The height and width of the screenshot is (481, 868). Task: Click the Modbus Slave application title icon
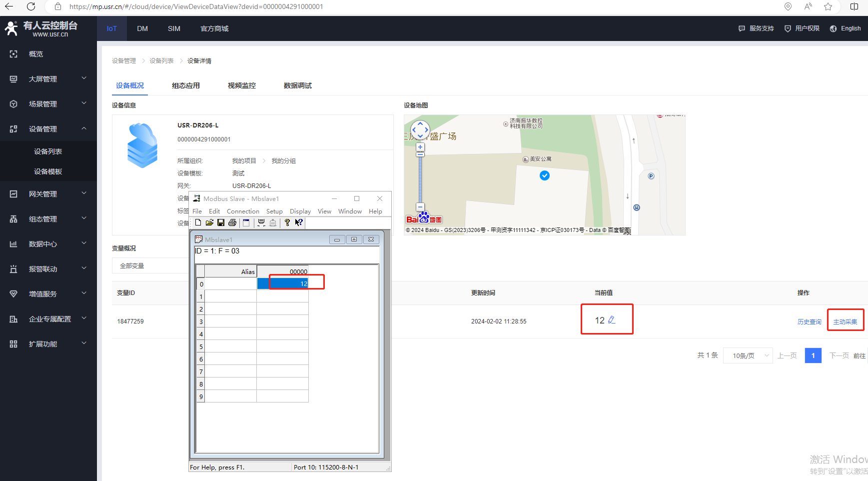(196, 198)
